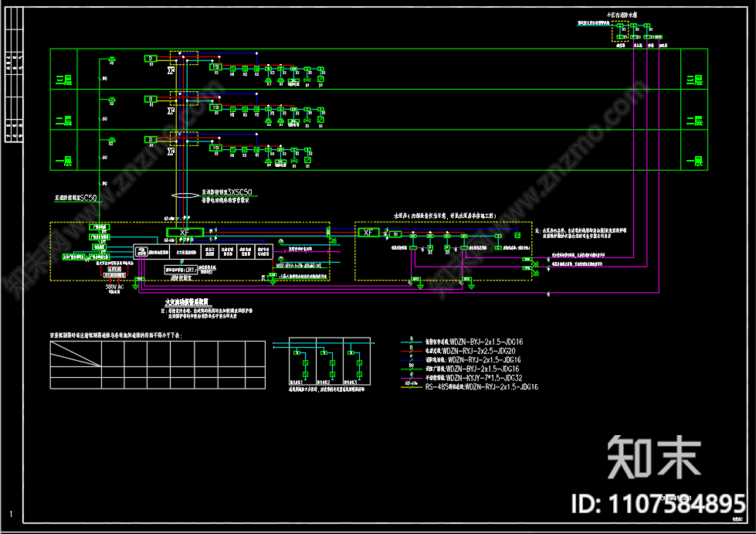Screen dimensions: 756x534
Task: Click the CRT graphic display unit box
Action: click(x=180, y=270)
